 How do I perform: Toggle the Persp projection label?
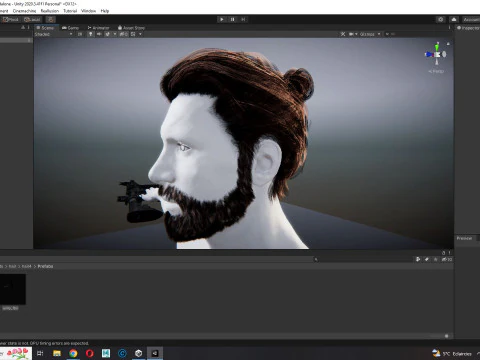pos(436,71)
